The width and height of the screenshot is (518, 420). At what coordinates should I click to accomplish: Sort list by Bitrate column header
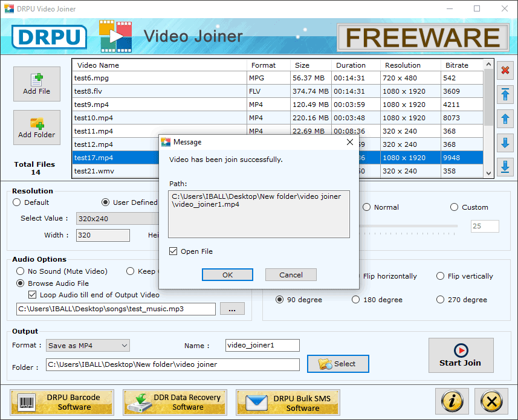pos(462,65)
